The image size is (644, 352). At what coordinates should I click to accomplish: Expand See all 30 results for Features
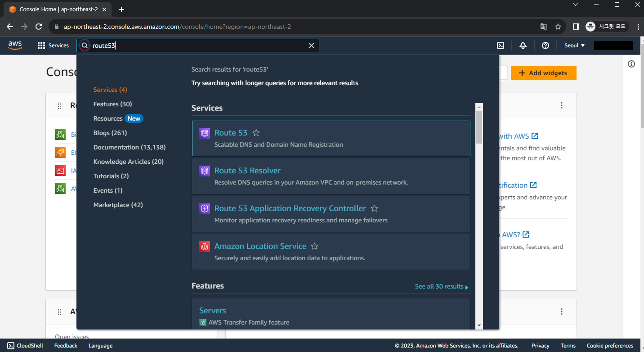click(x=441, y=286)
